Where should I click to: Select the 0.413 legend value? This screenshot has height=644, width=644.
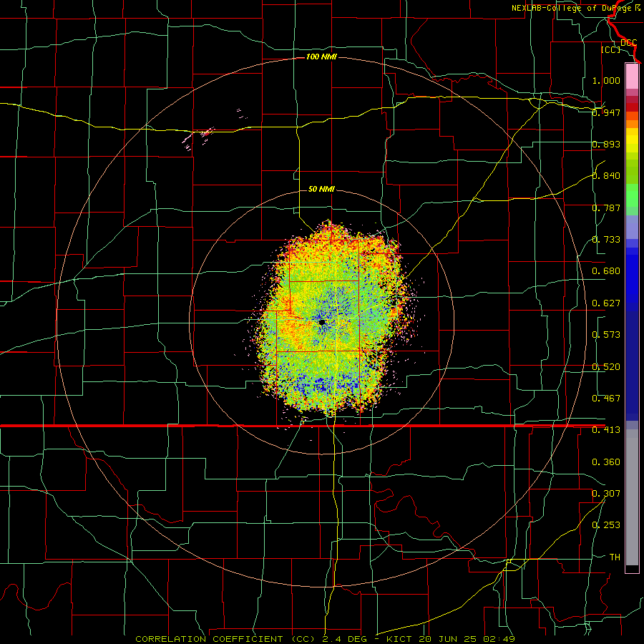[x=606, y=430]
